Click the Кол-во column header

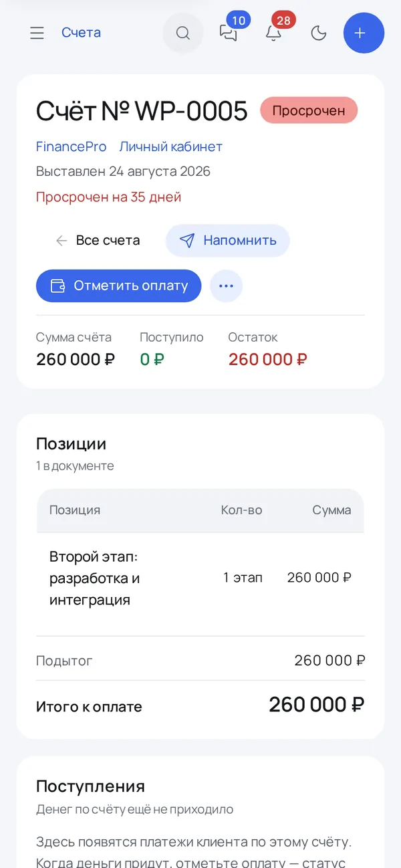(x=241, y=510)
